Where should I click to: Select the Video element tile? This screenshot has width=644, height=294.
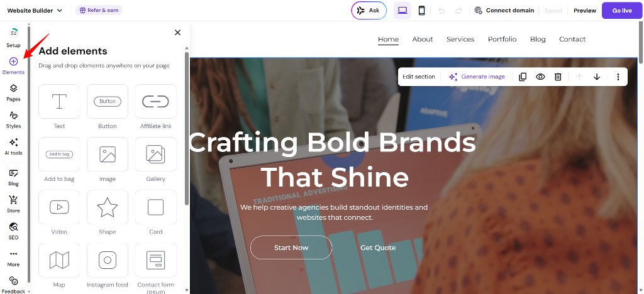coord(59,207)
